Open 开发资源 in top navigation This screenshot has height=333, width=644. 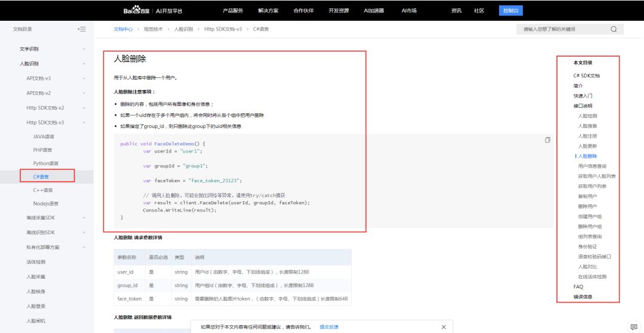[338, 11]
